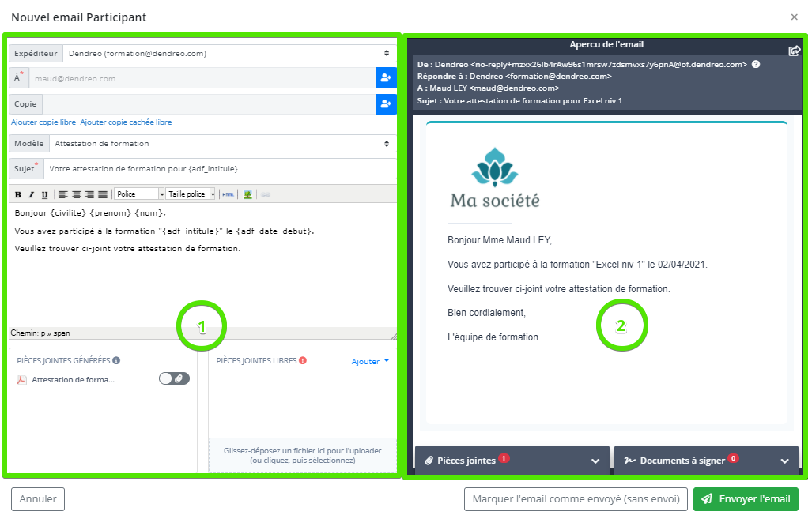Align the email text to the right

(89, 194)
